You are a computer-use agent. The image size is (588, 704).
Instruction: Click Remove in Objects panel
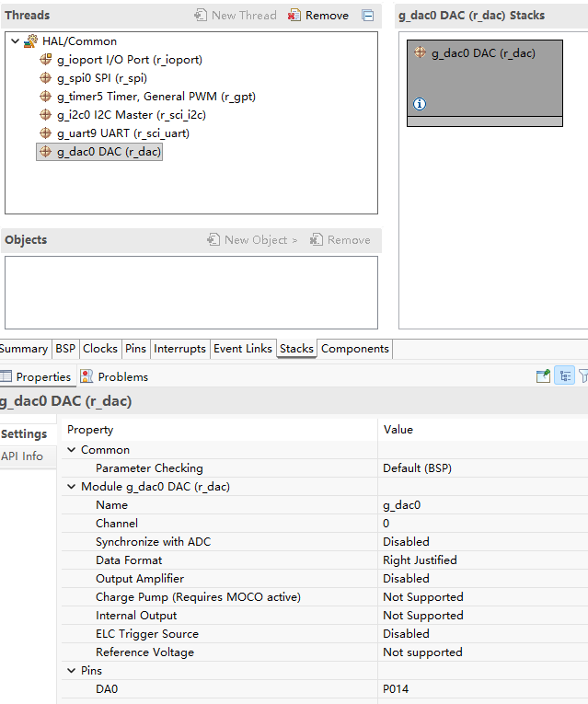(340, 240)
